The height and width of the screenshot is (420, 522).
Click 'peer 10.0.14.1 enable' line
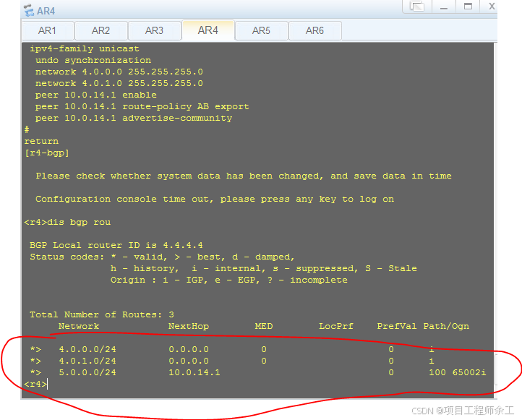tap(96, 95)
